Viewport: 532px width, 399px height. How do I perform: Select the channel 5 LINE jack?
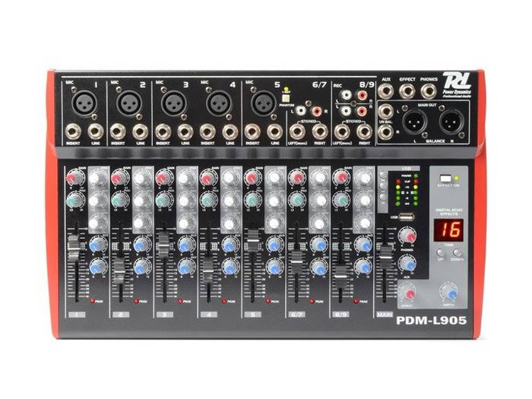(275, 132)
